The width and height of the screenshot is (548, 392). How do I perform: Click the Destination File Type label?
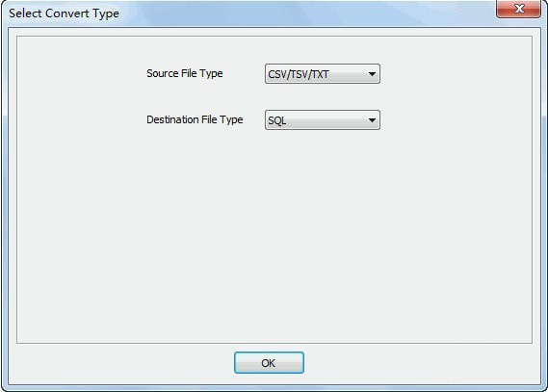tap(195, 119)
